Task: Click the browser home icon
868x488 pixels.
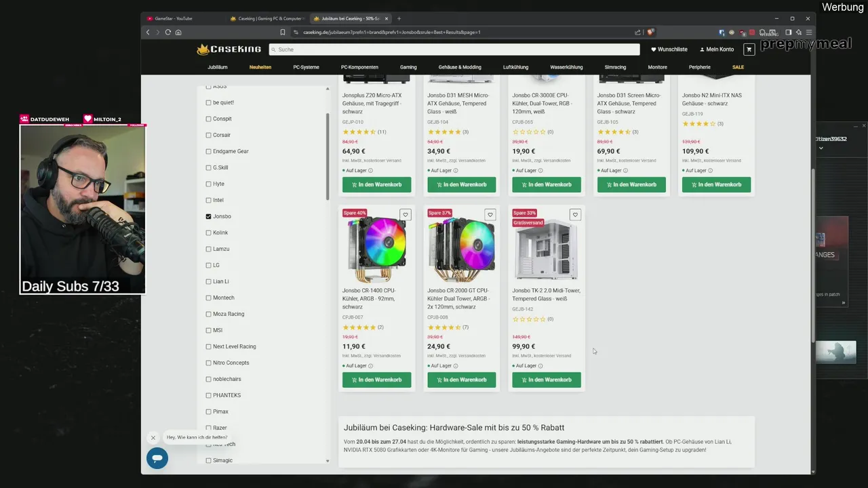Action: (178, 32)
